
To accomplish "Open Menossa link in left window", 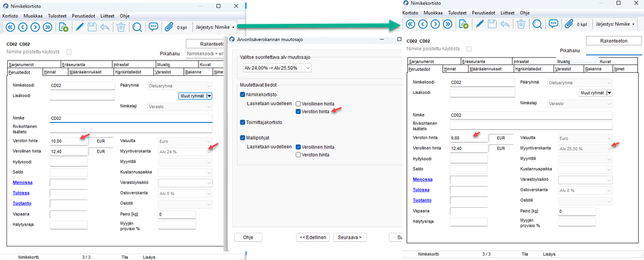I will (23, 182).
